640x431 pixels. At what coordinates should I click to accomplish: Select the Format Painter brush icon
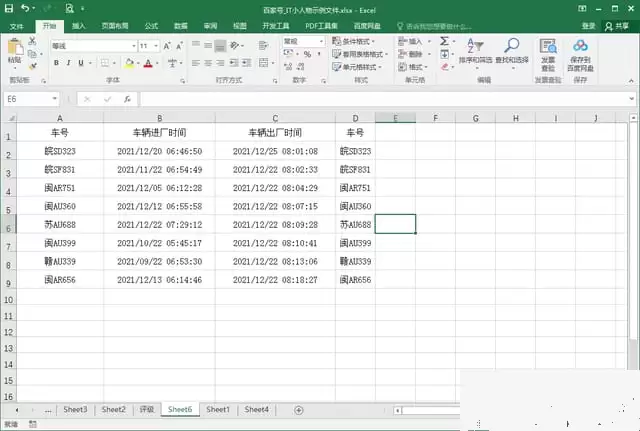click(33, 66)
